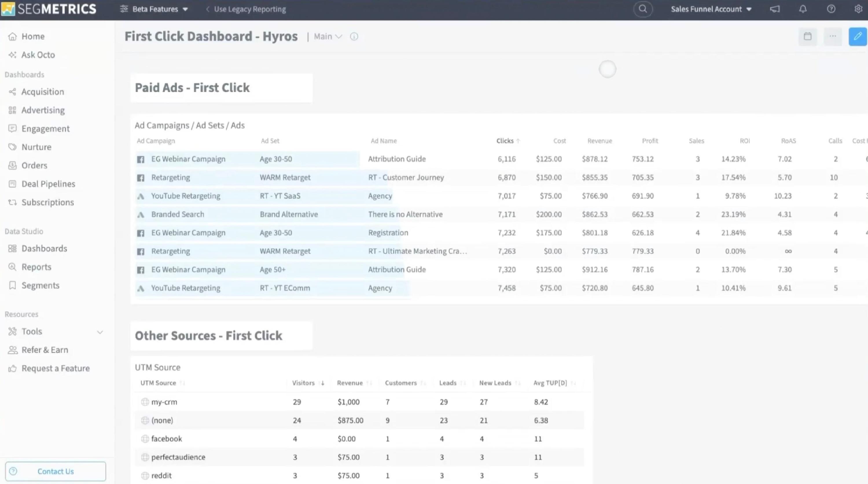Click the Deal Pipelines icon

tap(12, 184)
